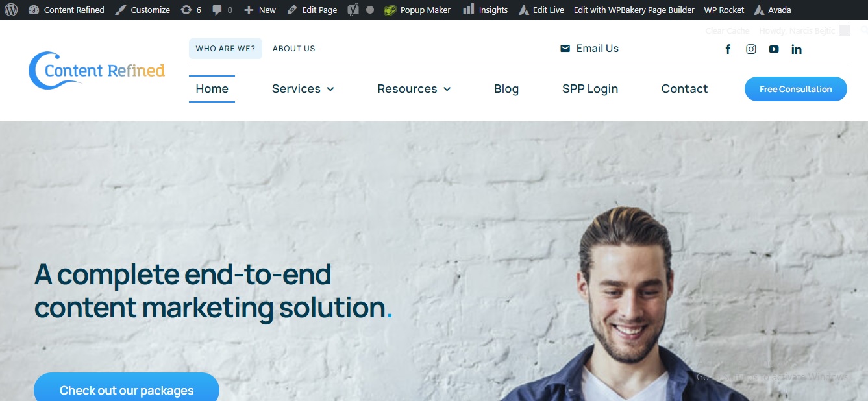Click the WordPress logo in admin bar
The height and width of the screenshot is (401, 868).
click(x=11, y=10)
